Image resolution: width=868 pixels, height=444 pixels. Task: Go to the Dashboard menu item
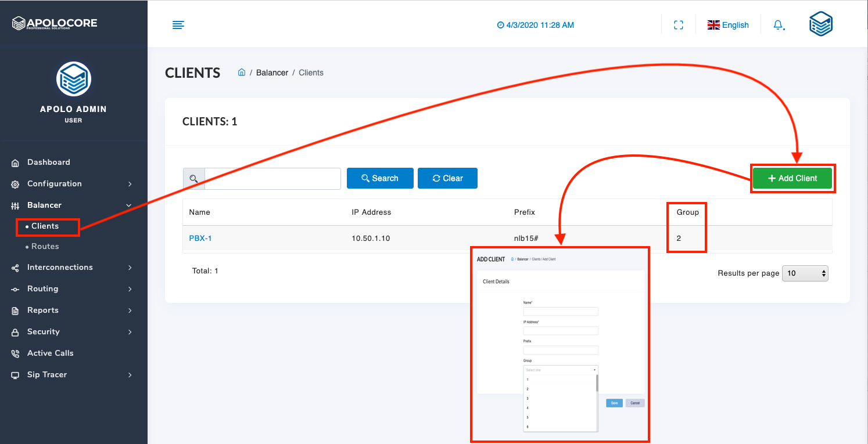48,162
